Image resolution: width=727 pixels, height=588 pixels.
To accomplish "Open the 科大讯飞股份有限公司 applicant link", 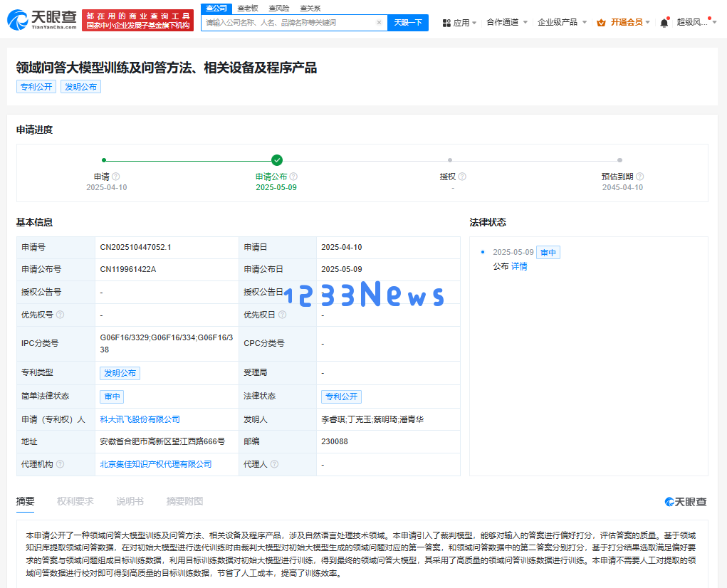I will [x=140, y=419].
